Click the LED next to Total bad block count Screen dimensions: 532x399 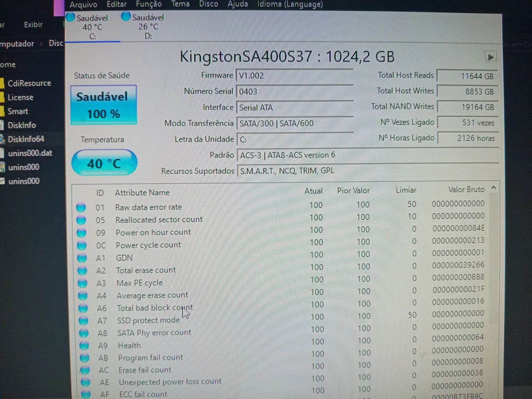[x=83, y=308]
